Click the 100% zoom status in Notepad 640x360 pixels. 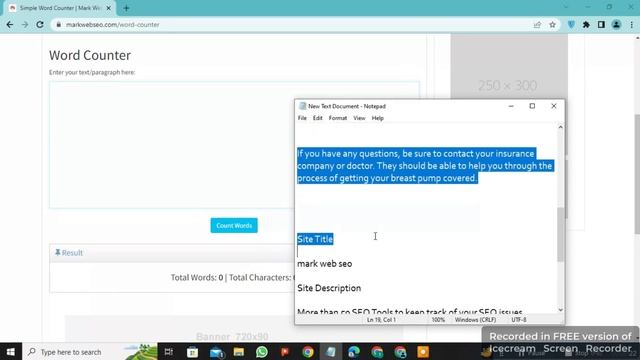pos(438,320)
